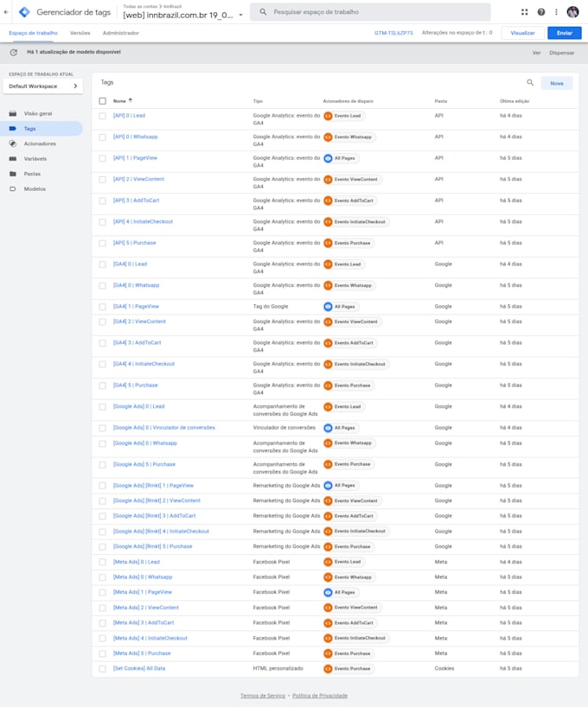The image size is (588, 707).
Task: Open the Google apps grid icon
Action: (524, 12)
